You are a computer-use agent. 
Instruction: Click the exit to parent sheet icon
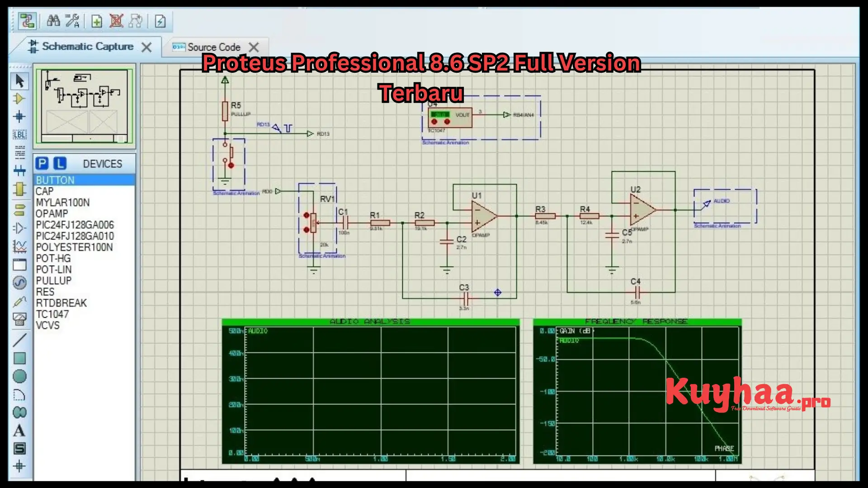(136, 21)
